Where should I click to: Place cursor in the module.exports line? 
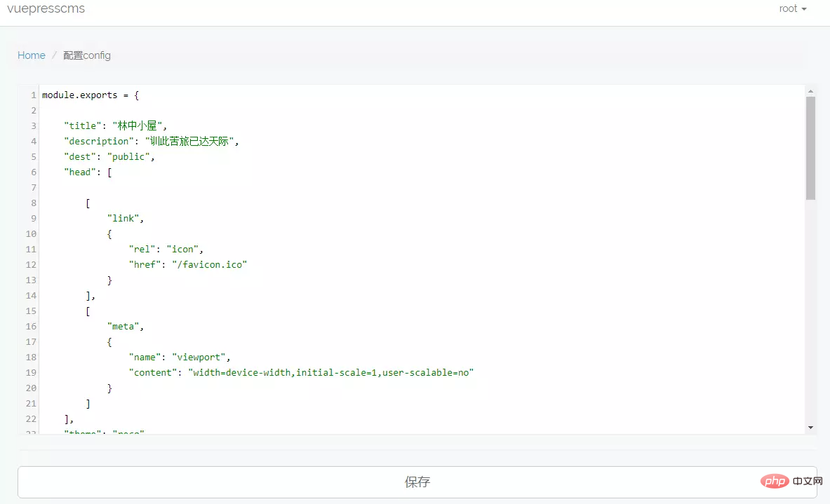point(91,95)
